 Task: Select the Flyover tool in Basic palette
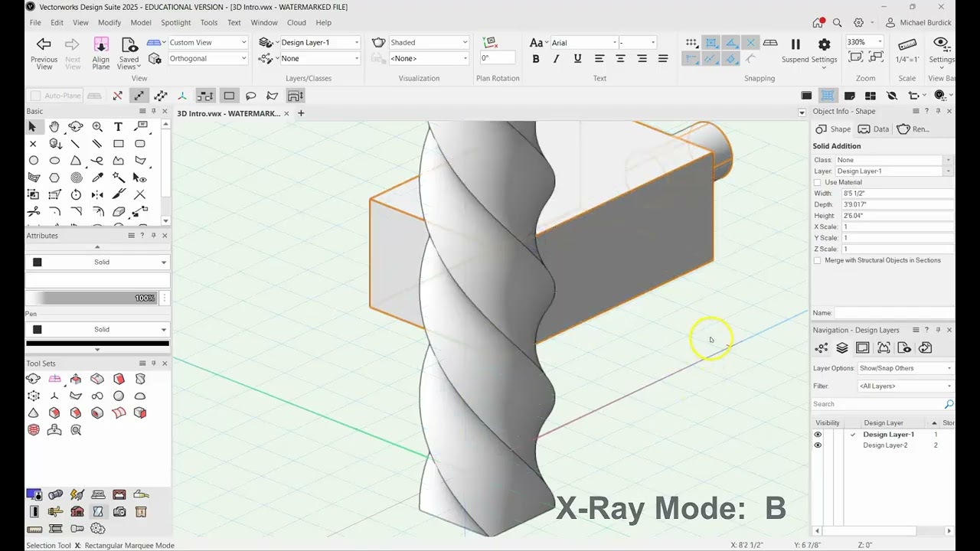(x=76, y=127)
